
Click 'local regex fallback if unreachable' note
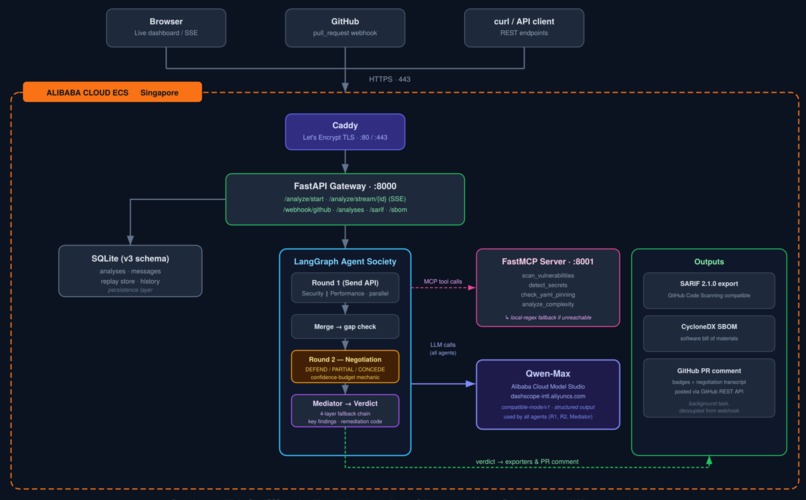pyautogui.click(x=548, y=318)
